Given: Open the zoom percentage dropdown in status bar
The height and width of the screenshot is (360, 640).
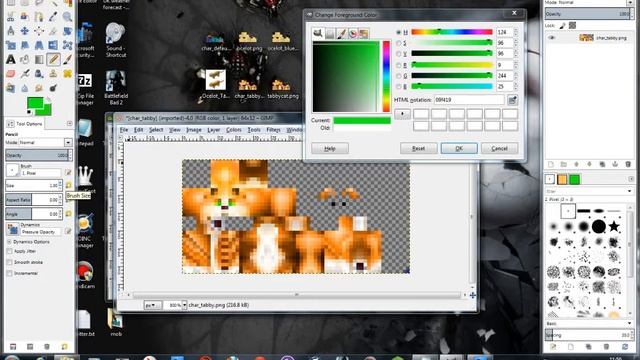Looking at the screenshot, I should click(x=184, y=305).
